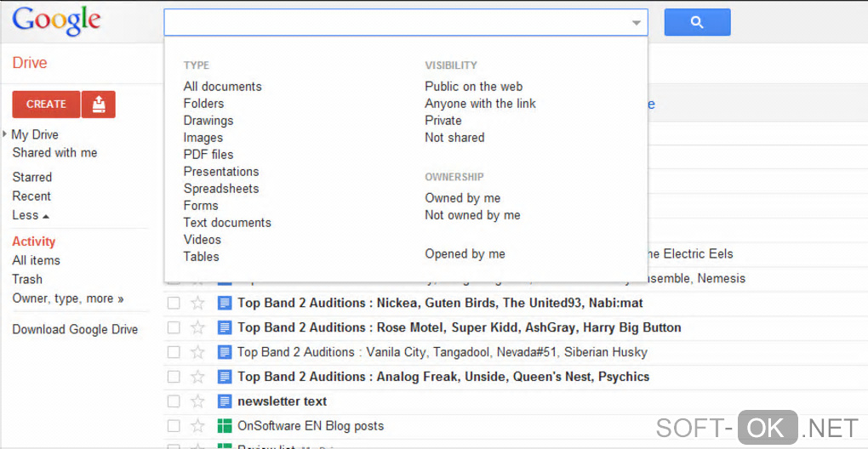Image resolution: width=868 pixels, height=449 pixels.
Task: Select Owned by me filter
Action: coord(463,198)
